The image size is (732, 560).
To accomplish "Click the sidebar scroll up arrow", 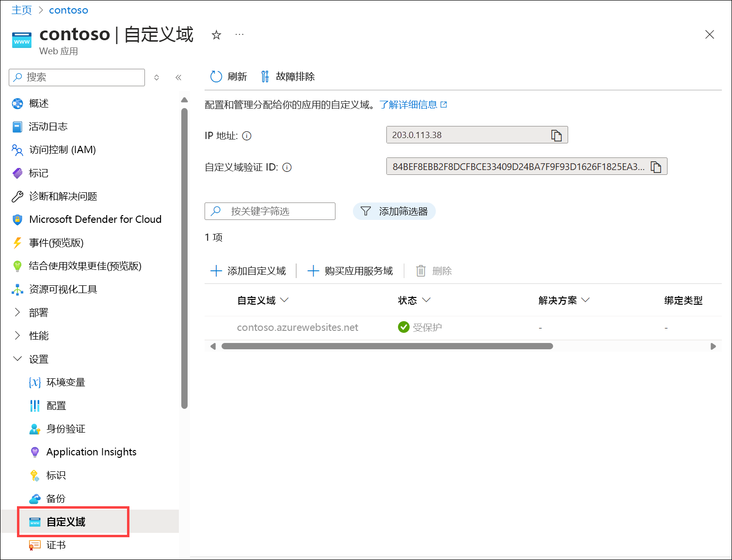I will [184, 100].
